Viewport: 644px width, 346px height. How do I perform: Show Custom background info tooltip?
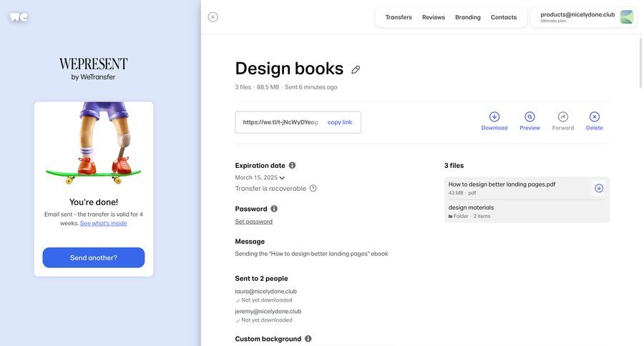click(308, 339)
